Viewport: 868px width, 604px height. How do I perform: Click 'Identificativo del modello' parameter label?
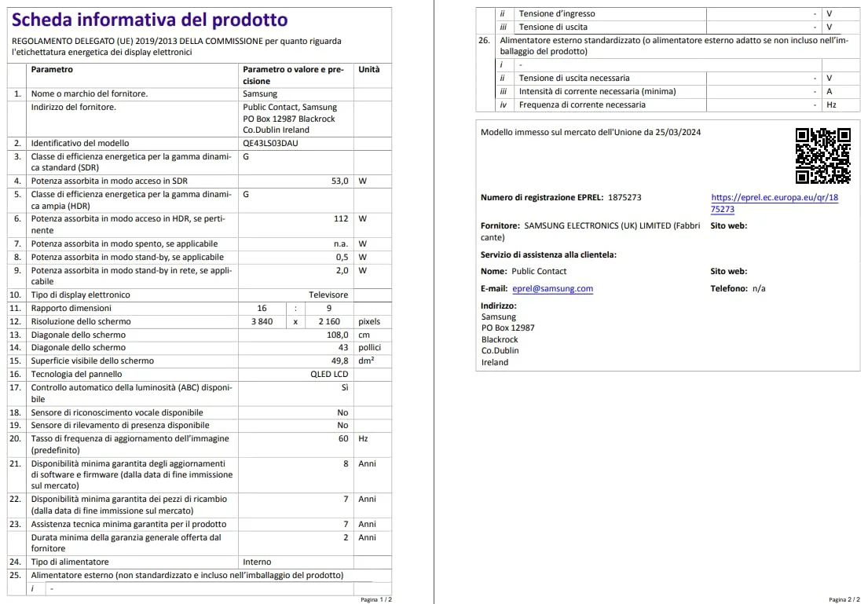[79, 144]
